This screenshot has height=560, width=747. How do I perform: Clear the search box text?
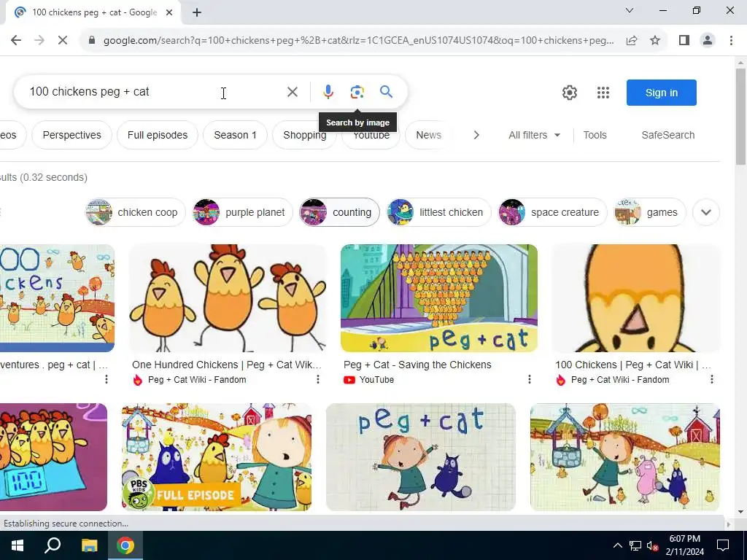click(x=293, y=91)
